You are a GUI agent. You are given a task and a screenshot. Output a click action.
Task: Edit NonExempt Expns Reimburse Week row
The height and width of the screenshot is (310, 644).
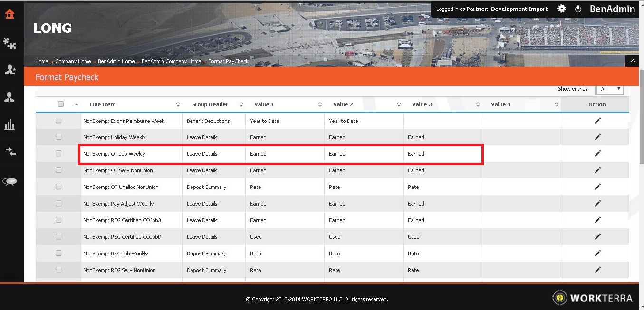[x=597, y=121]
